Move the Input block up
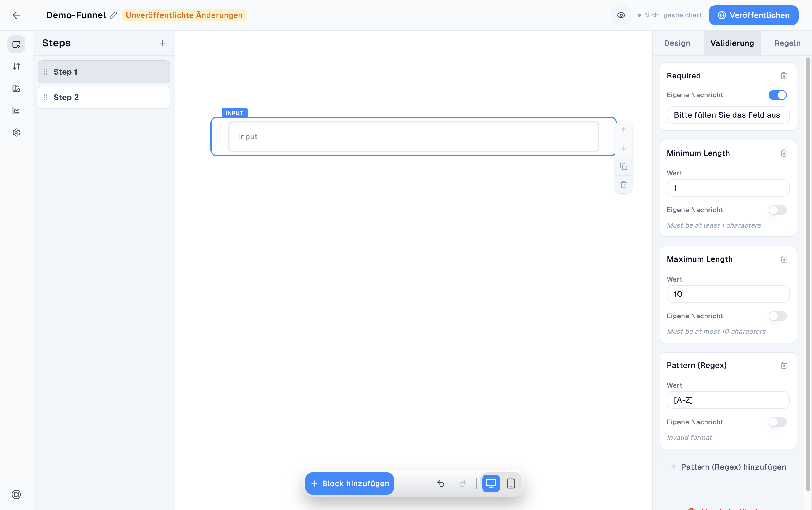This screenshot has width=812, height=510. (x=624, y=130)
